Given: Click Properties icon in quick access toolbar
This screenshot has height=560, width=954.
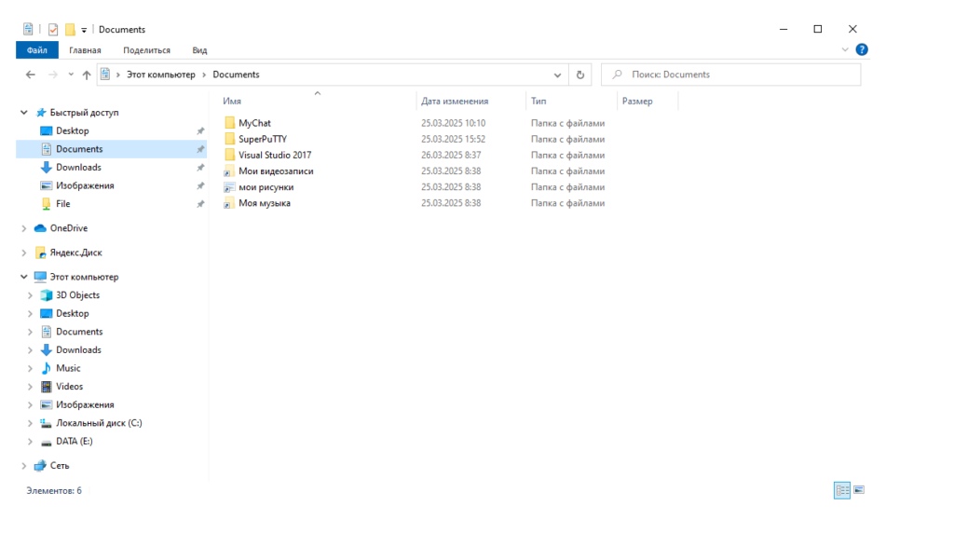Looking at the screenshot, I should (x=53, y=30).
